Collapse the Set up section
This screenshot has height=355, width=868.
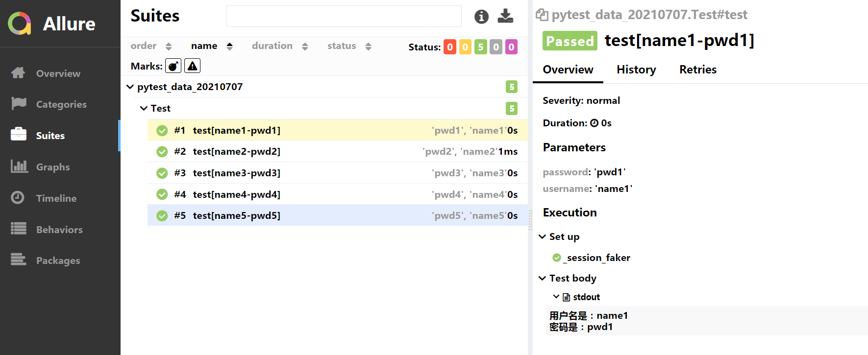click(x=542, y=237)
